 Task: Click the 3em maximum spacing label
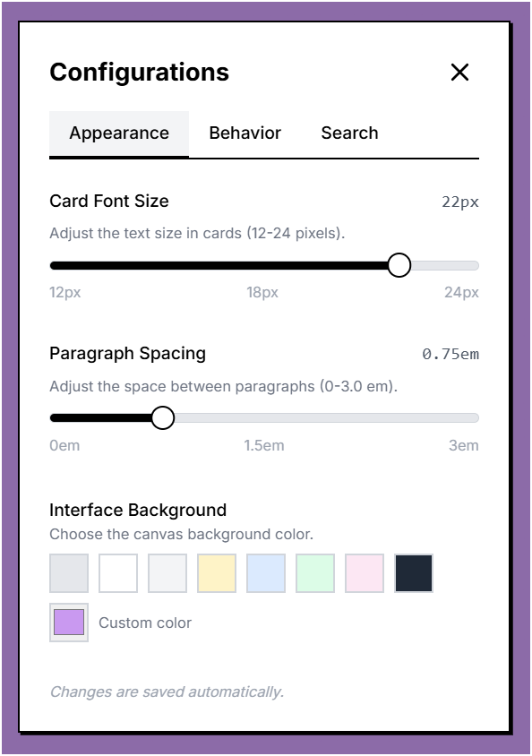coord(465,445)
